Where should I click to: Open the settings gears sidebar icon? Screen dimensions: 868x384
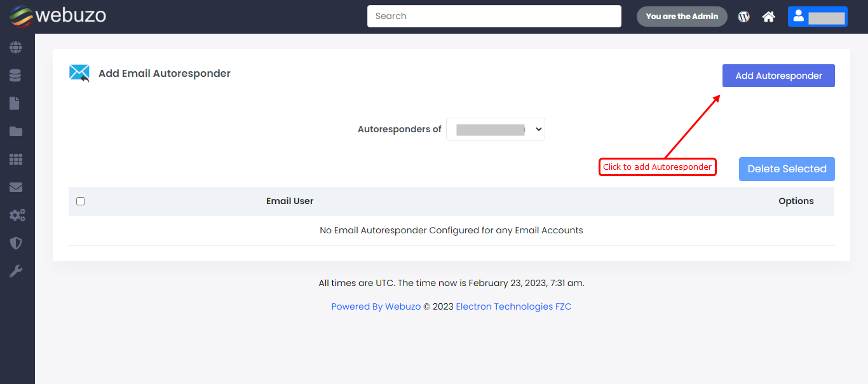point(17,216)
